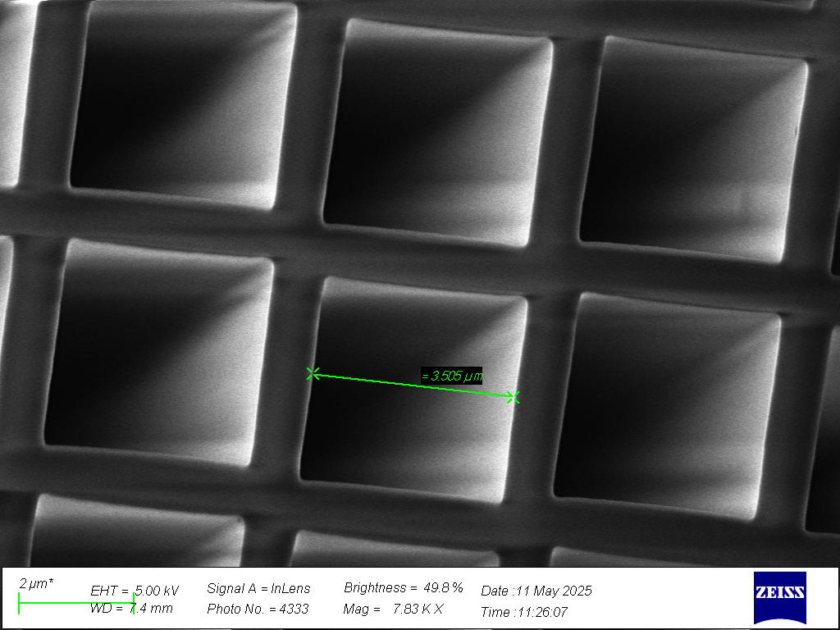Screen dimensions: 840x630
Task: Select the Signal A = InLens field
Action: coord(259,589)
